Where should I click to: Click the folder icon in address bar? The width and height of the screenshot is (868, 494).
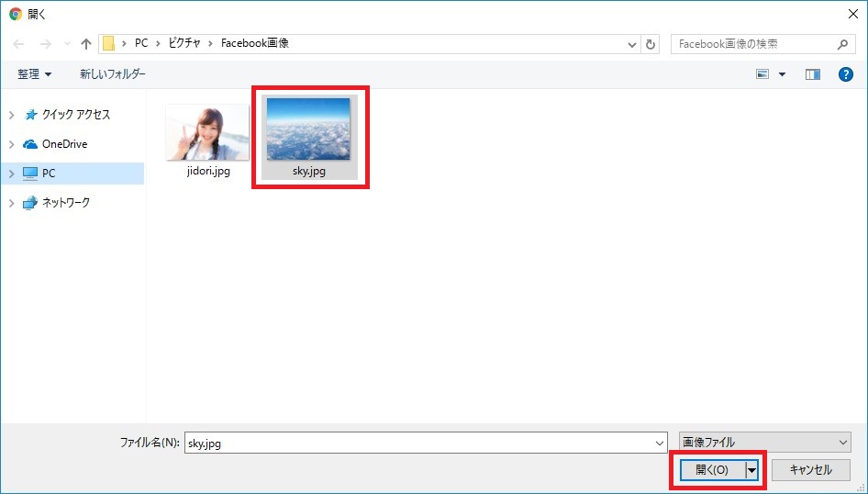(x=109, y=43)
